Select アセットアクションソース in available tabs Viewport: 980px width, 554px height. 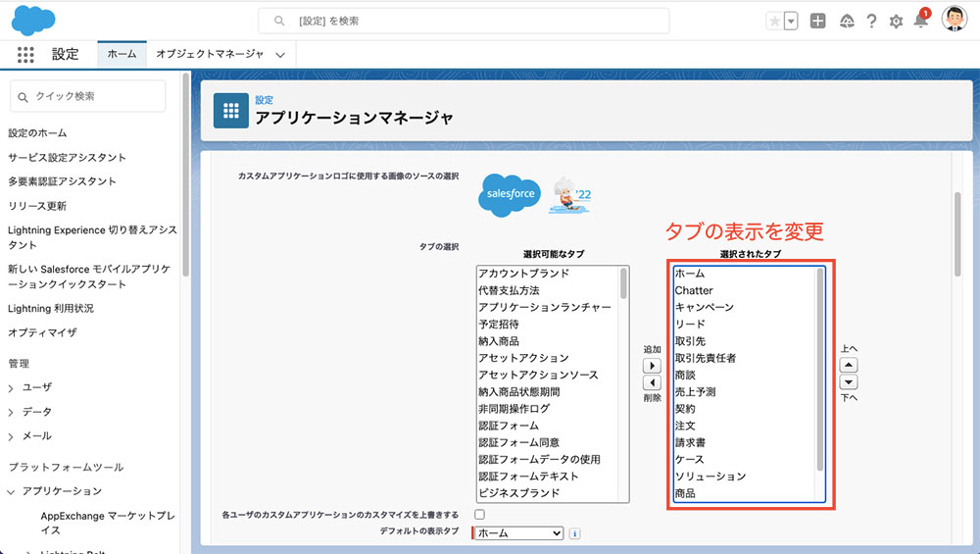click(538, 375)
